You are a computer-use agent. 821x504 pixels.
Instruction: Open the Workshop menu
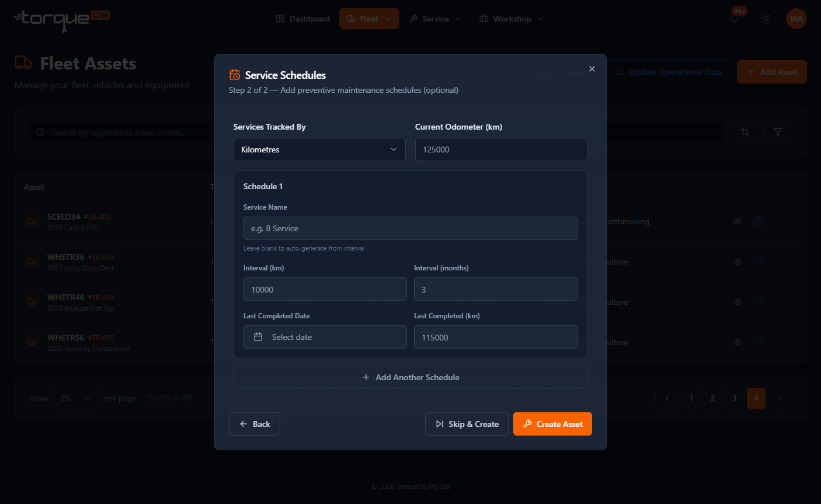[512, 19]
